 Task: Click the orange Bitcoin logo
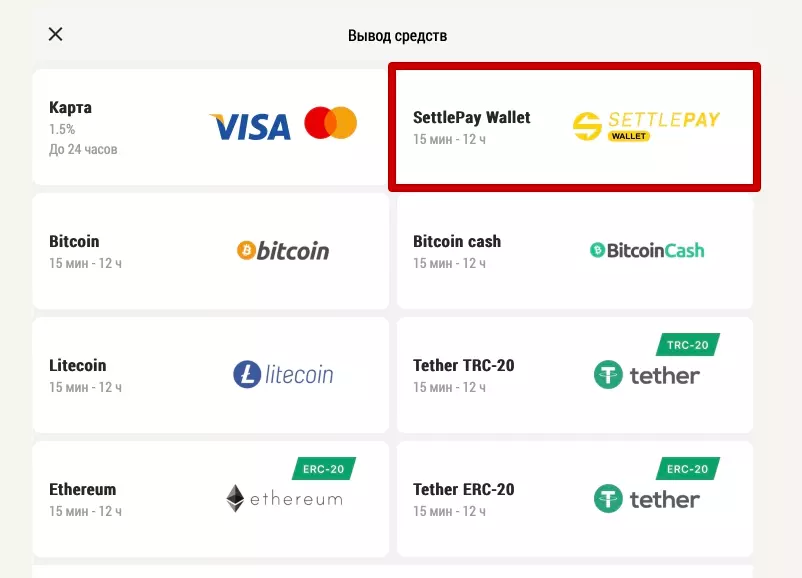tap(283, 250)
